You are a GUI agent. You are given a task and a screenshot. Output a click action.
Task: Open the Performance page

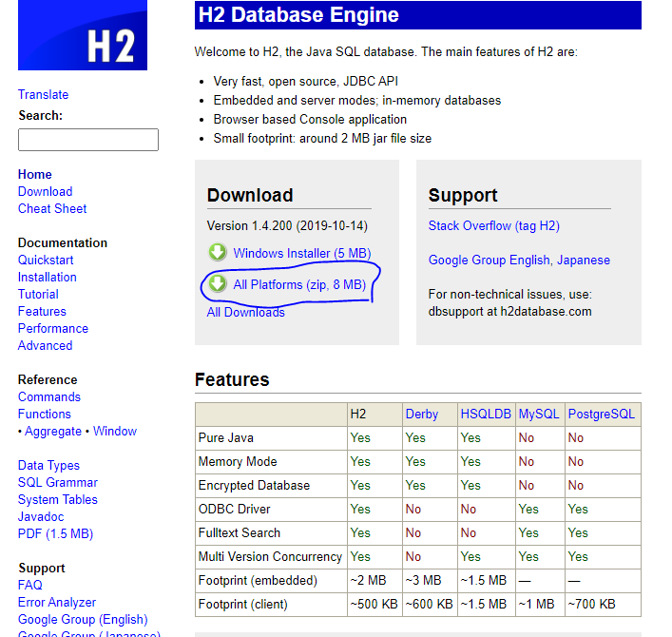point(53,329)
